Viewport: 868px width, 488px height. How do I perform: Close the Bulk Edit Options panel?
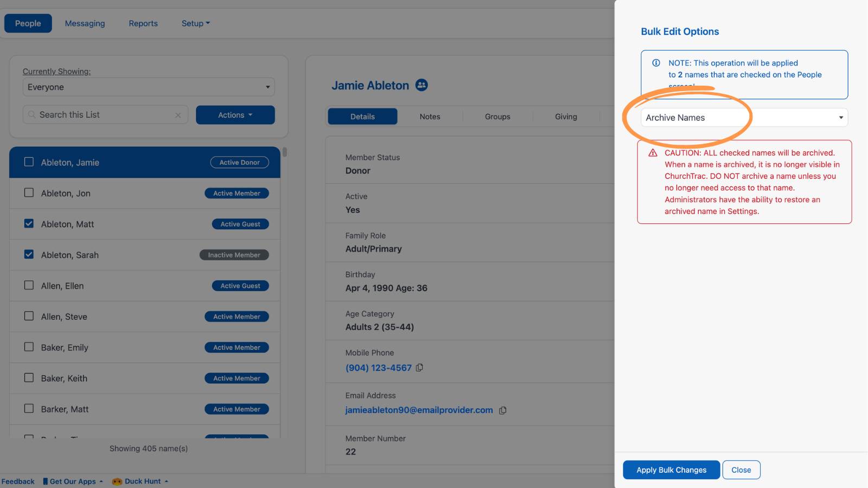click(x=741, y=470)
